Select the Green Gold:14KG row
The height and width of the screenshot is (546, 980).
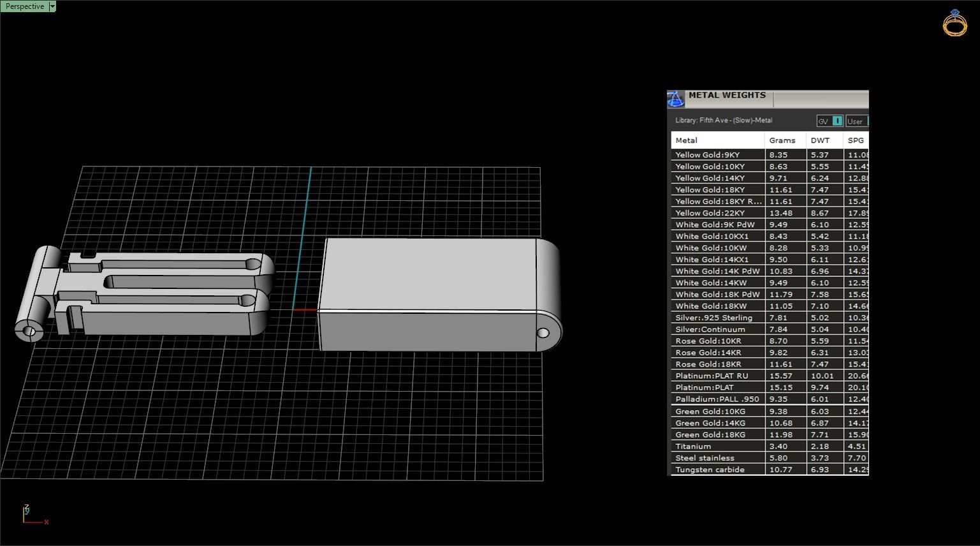[770, 423]
